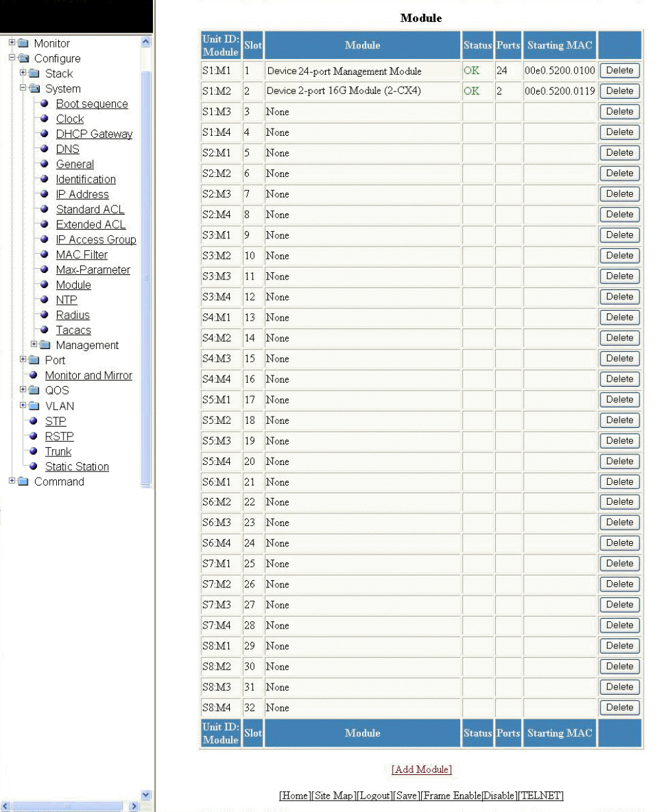Click Delete for S6:M2 slot 22
The image size is (668, 812).
(x=620, y=501)
